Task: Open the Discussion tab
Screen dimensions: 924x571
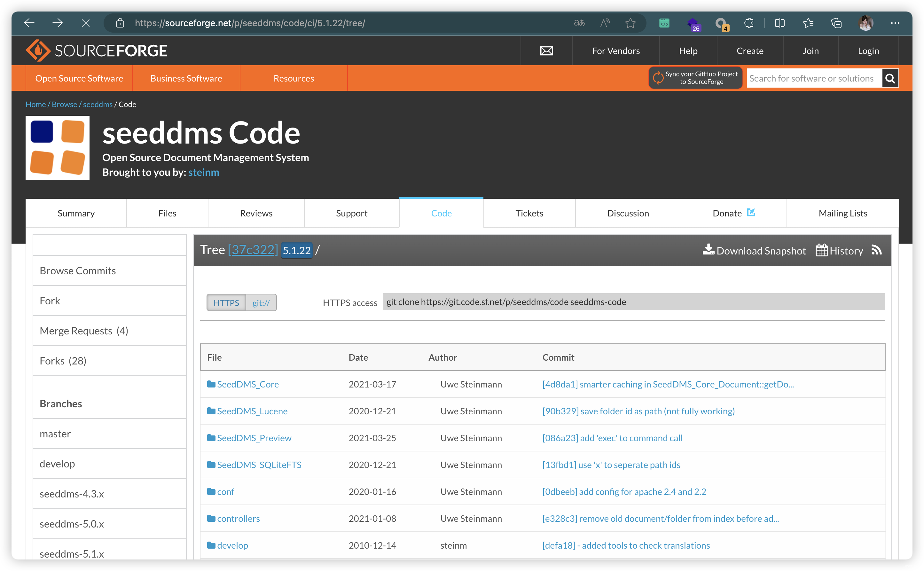Action: [x=628, y=213]
